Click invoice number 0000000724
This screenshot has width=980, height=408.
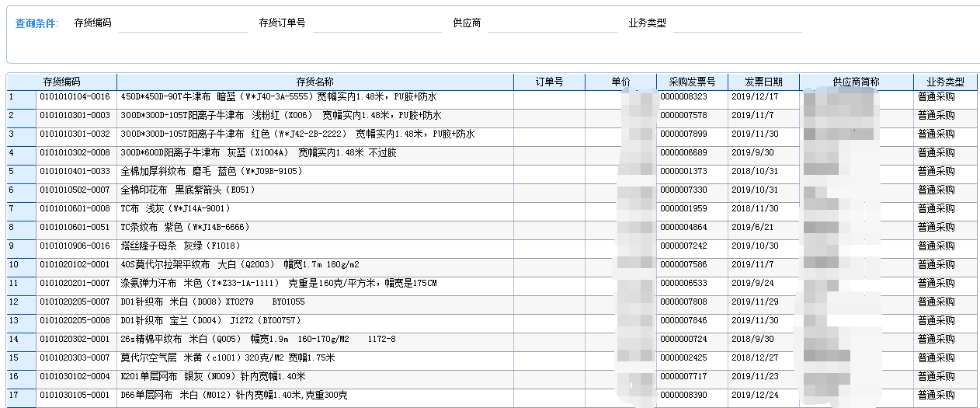(x=683, y=340)
